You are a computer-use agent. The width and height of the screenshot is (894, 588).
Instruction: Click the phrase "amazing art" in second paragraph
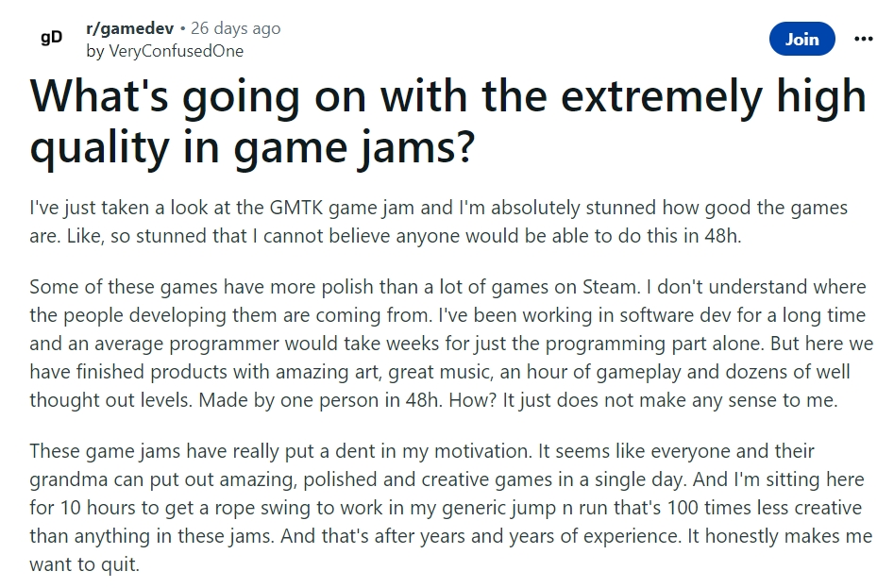[x=328, y=372]
